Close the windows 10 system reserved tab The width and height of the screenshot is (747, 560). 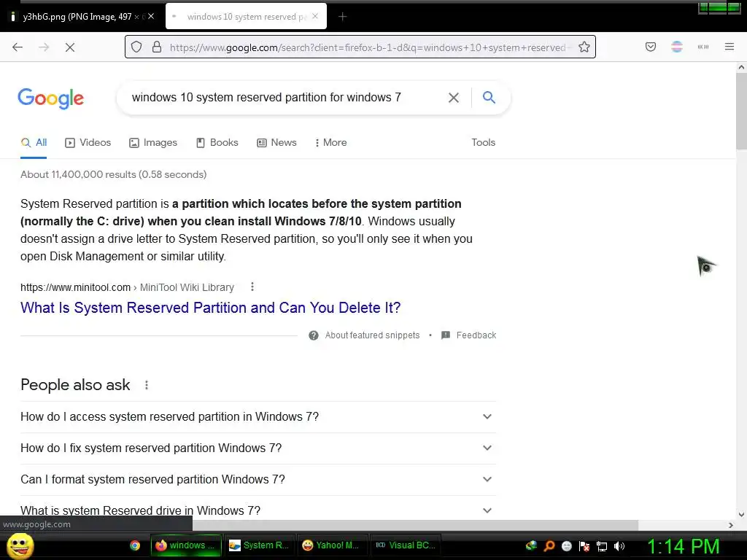tap(315, 16)
